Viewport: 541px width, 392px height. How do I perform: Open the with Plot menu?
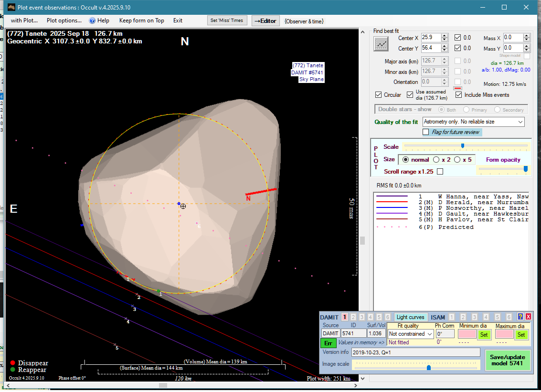24,21
